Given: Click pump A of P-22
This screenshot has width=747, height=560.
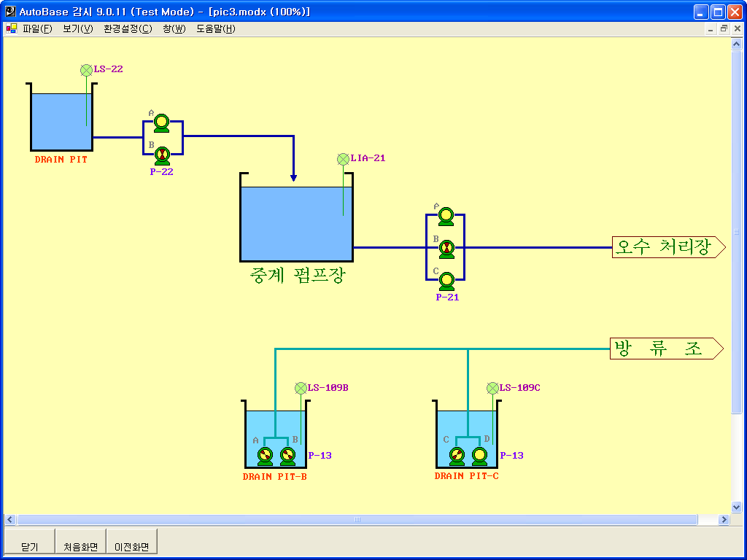Looking at the screenshot, I should (x=162, y=122).
